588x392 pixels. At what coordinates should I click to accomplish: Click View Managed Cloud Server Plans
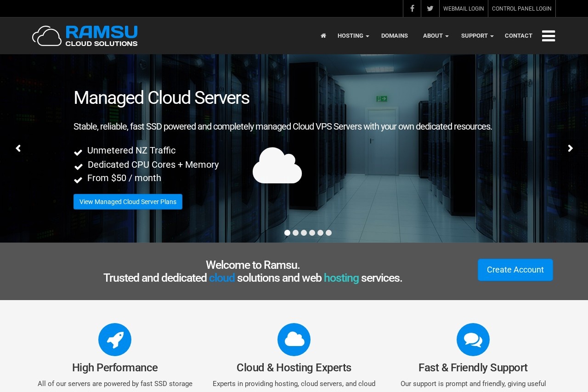tap(128, 202)
